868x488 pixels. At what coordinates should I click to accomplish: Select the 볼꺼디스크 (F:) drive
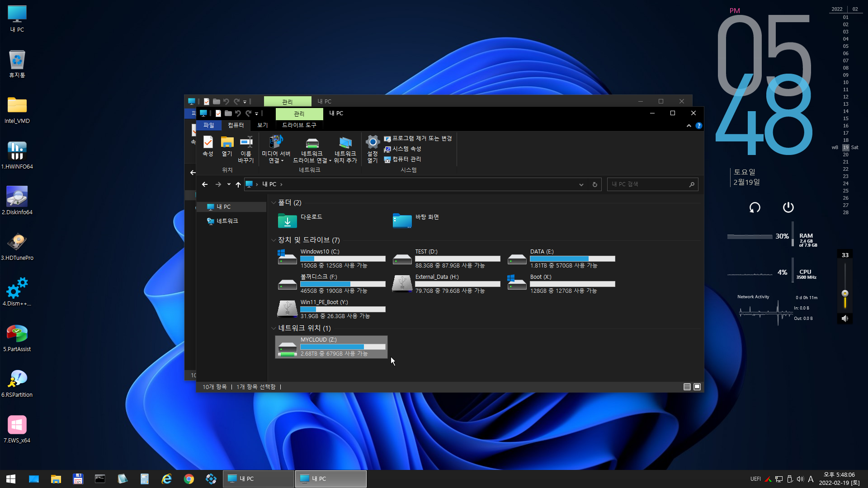pyautogui.click(x=331, y=284)
